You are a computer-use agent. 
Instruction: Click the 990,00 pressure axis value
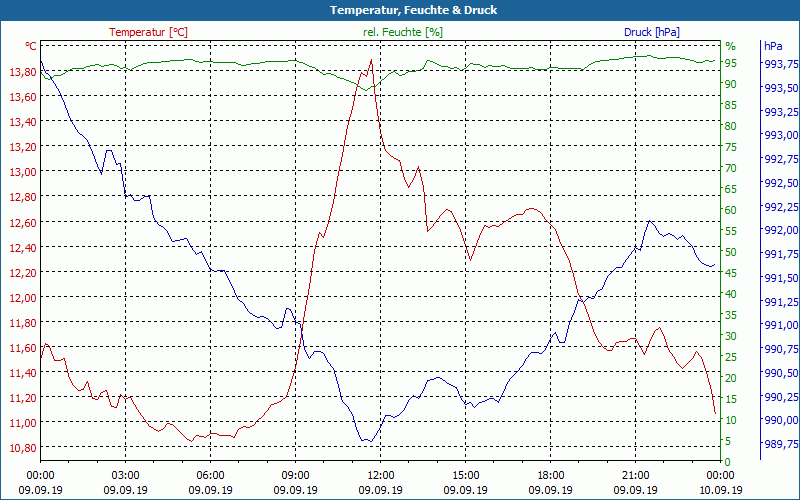coord(781,420)
